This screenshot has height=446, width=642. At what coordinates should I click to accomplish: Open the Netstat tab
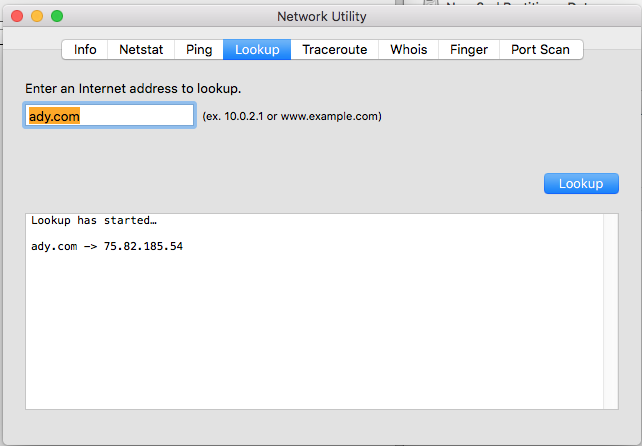click(x=140, y=49)
